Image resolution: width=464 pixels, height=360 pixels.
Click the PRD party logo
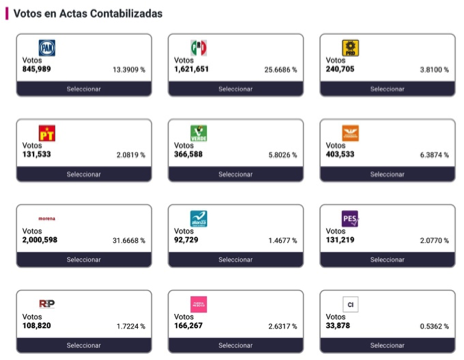(350, 48)
